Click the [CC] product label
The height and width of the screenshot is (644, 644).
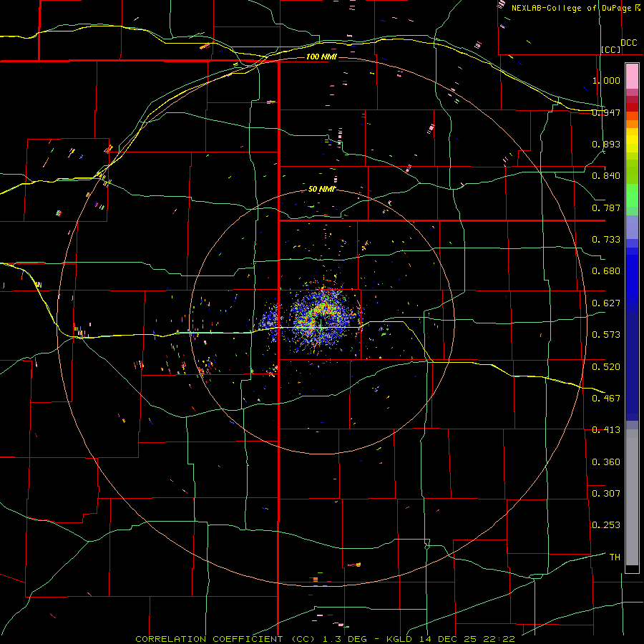(611, 49)
